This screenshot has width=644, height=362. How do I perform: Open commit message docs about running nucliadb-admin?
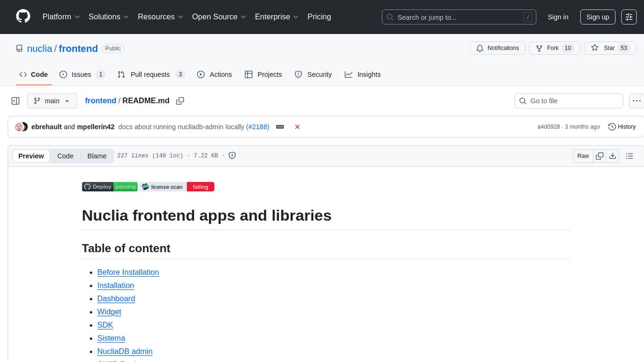(181, 127)
